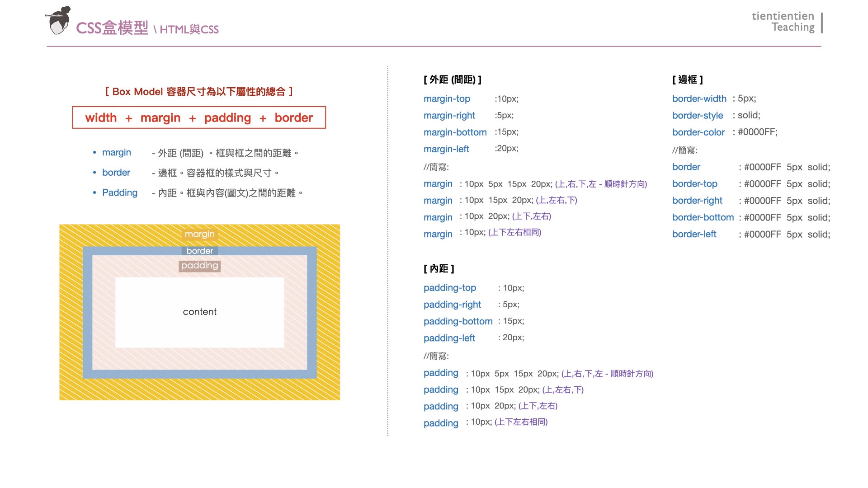Click the border-bottom property name
This screenshot has height=488, width=868.
coord(703,217)
